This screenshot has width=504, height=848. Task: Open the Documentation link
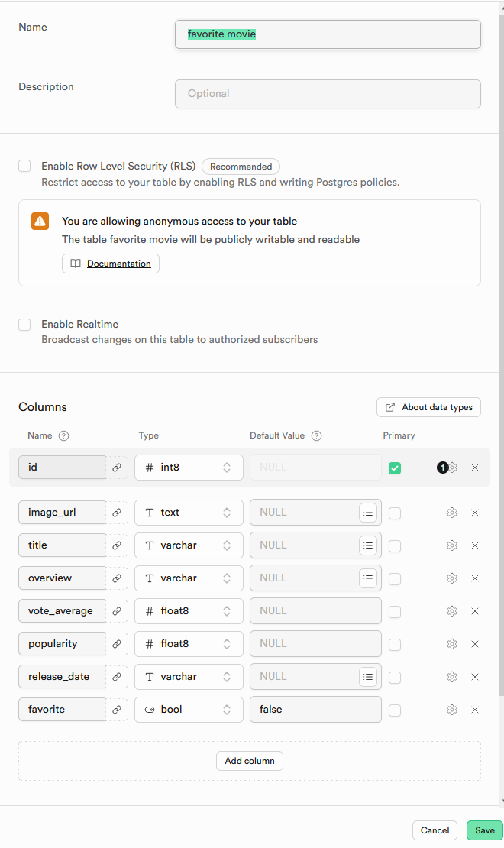point(111,264)
